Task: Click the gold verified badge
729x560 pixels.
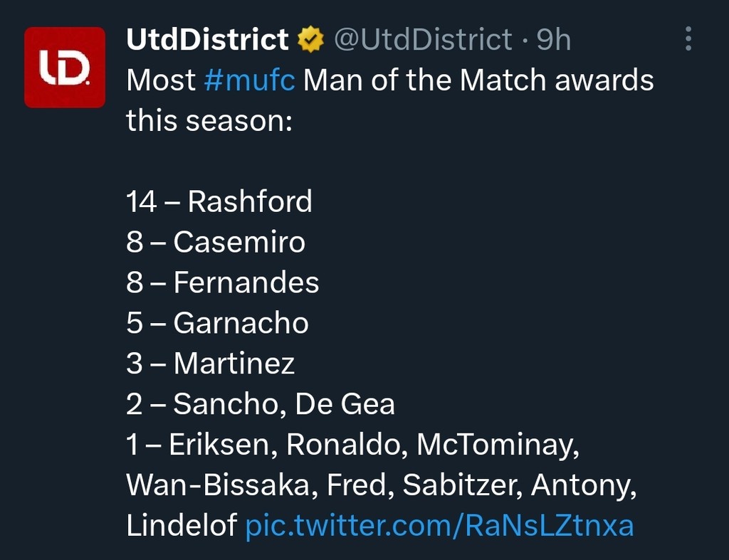Action: coord(310,40)
